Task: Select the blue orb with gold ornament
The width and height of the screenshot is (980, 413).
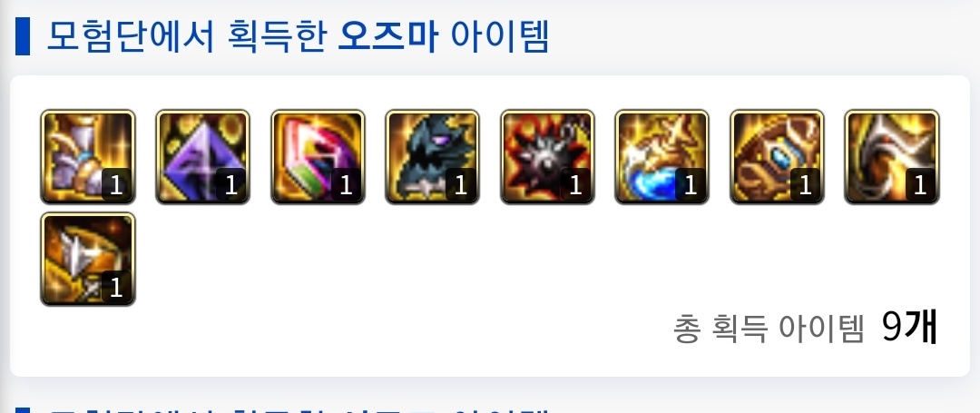Action: (x=661, y=157)
